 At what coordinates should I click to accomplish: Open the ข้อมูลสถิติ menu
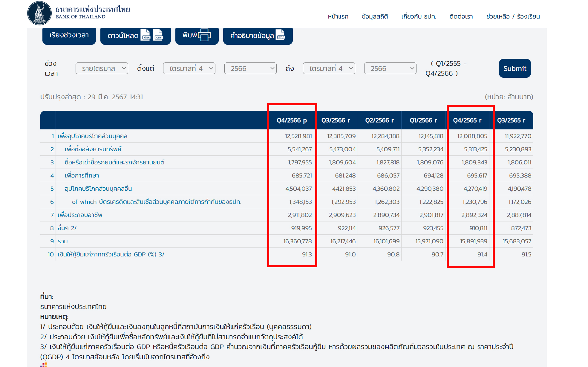point(375,16)
